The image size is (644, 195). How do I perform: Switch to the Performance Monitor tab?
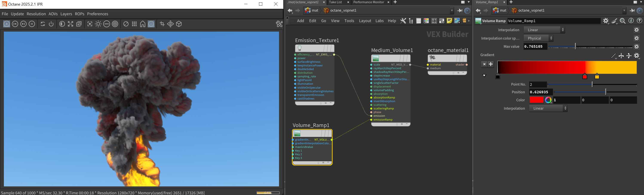tap(368, 2)
